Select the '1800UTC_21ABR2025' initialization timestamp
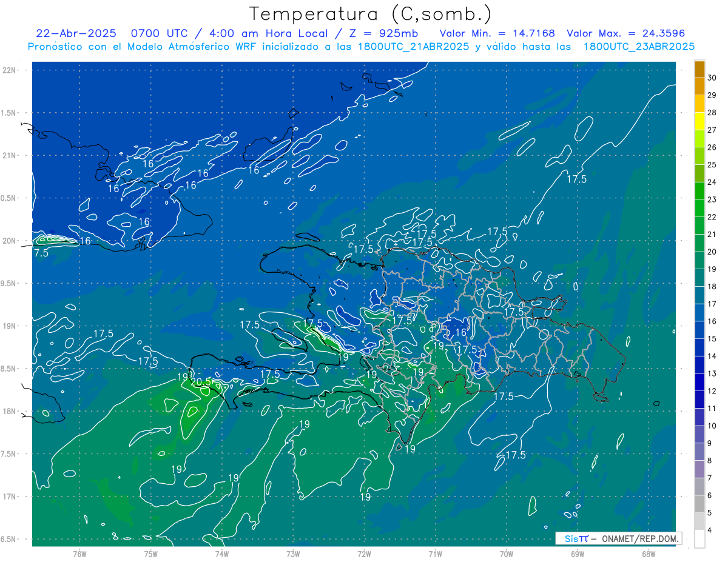The image size is (728, 562). coord(414,47)
